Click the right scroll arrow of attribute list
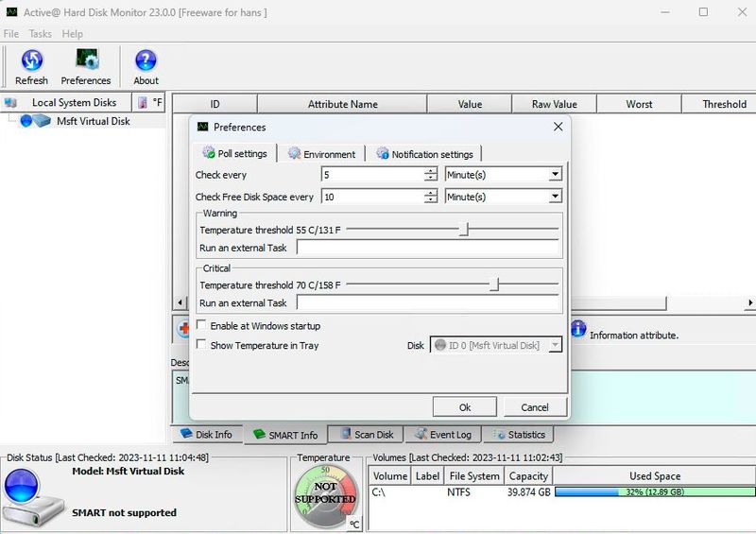 749,302
